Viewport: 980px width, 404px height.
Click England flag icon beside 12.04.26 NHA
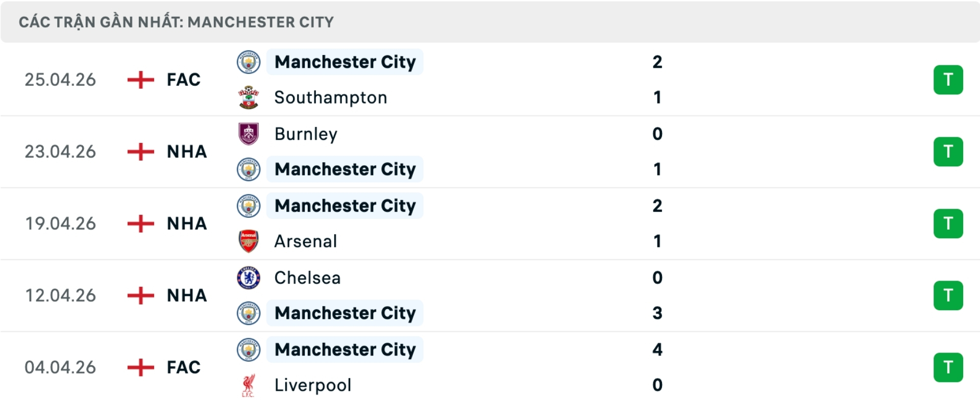click(140, 295)
